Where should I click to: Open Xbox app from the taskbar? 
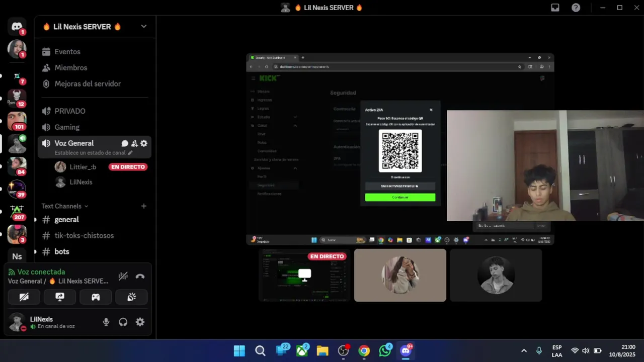click(302, 350)
